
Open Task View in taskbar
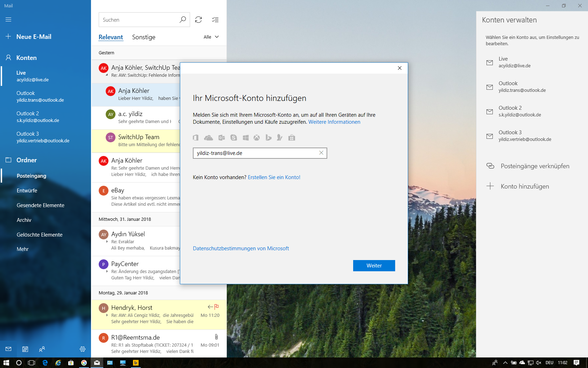31,363
